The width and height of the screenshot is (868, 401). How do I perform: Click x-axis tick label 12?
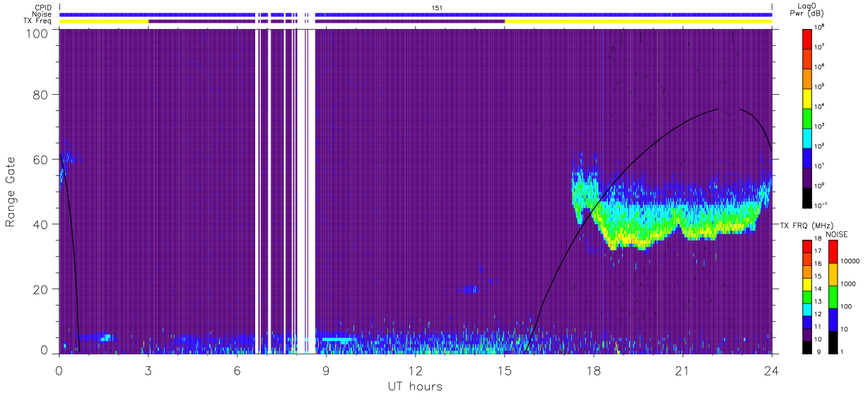415,371
